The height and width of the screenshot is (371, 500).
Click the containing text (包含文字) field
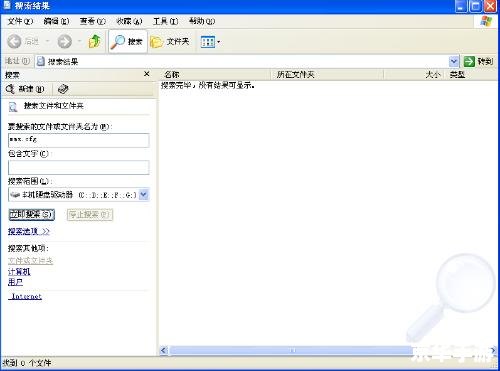pos(79,168)
